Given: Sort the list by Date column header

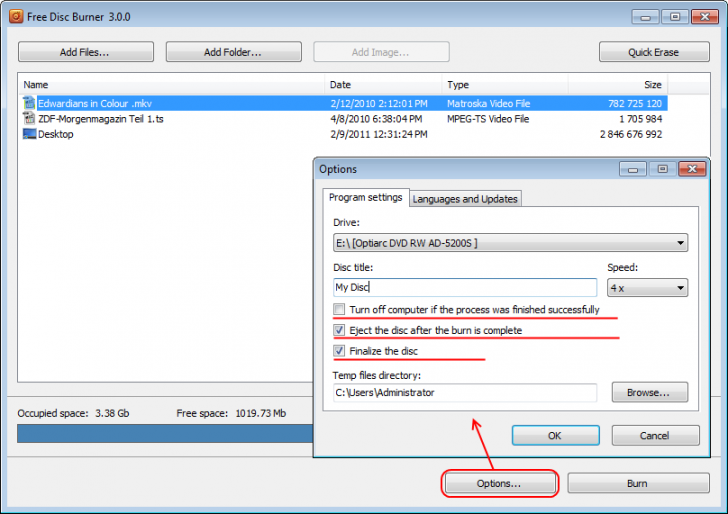Looking at the screenshot, I should [x=384, y=85].
